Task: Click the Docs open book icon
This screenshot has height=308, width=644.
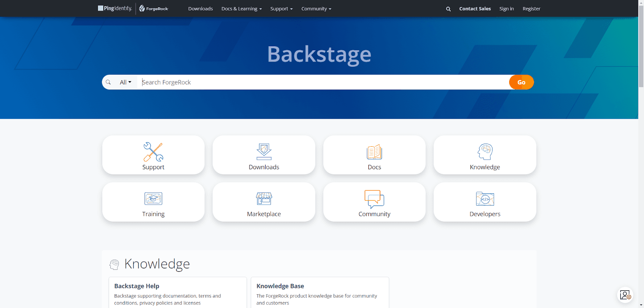Action: (x=374, y=152)
